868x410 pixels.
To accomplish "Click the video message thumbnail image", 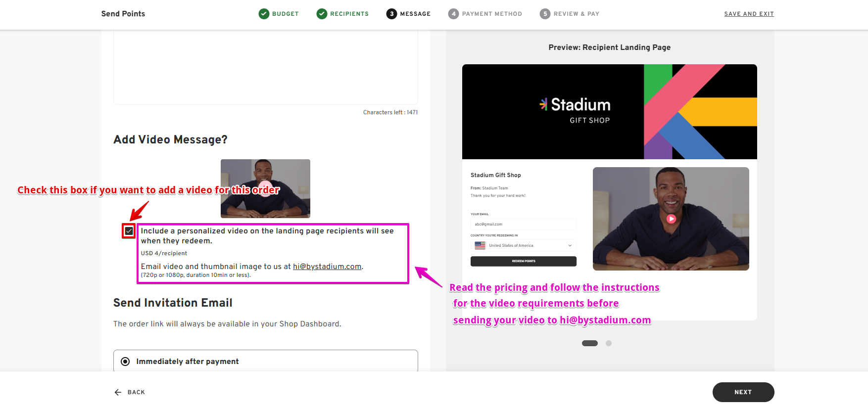I will (x=265, y=188).
